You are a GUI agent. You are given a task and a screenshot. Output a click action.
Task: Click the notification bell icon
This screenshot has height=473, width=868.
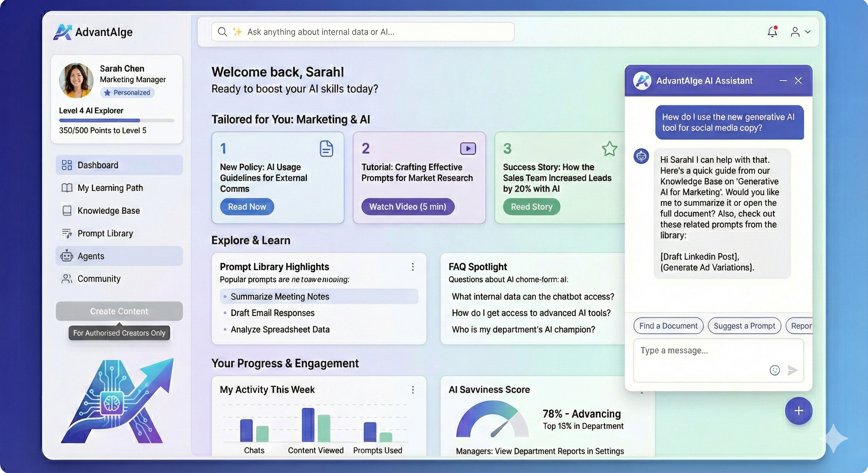pos(772,32)
